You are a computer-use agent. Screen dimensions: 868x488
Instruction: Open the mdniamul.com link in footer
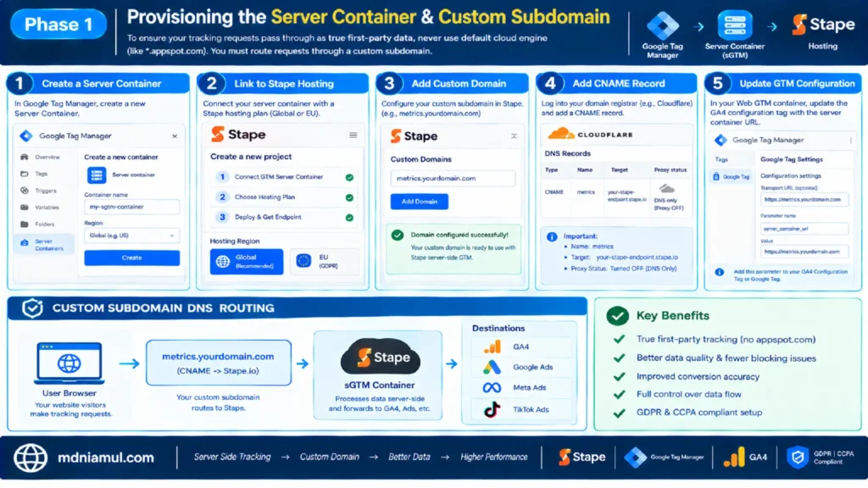(106, 457)
